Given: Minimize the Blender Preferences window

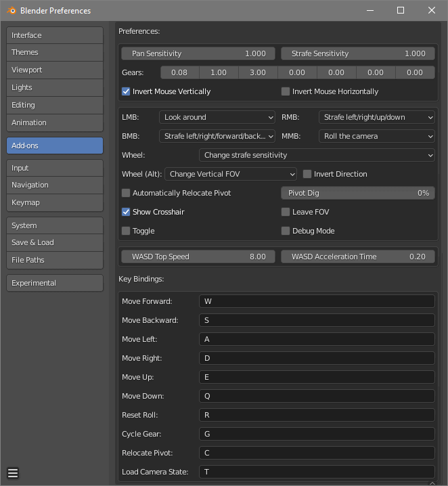Looking at the screenshot, I should [370, 10].
